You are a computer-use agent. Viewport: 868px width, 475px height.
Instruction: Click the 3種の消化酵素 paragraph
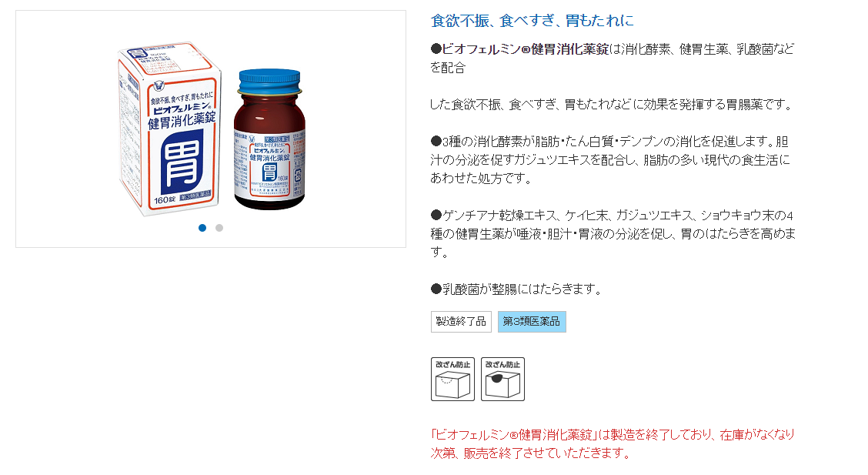[x=610, y=160]
